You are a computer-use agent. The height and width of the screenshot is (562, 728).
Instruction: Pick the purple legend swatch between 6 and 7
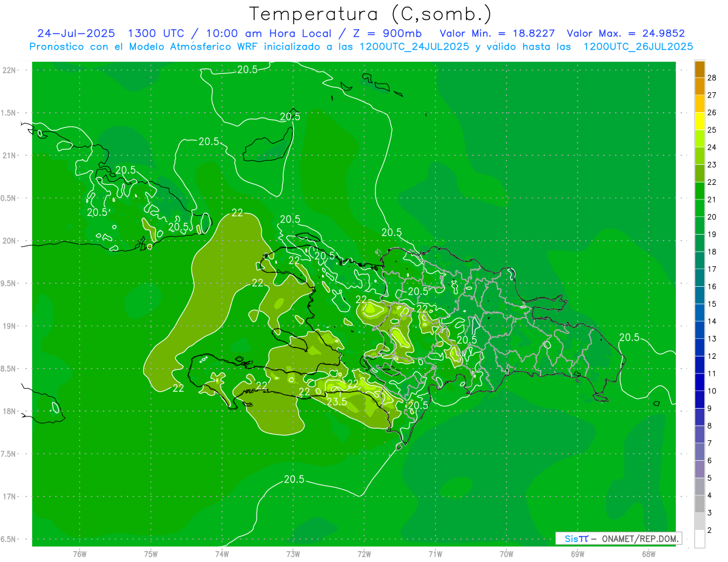[699, 452]
